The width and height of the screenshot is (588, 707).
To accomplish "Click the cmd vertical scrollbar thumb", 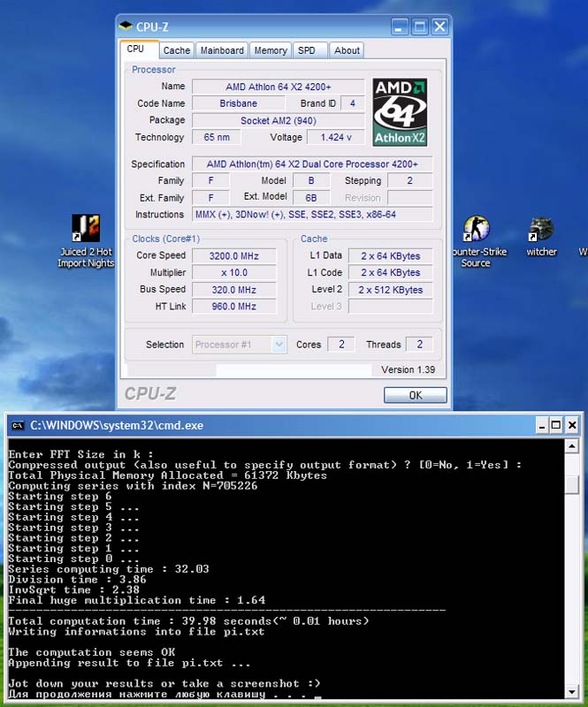I will tap(572, 484).
